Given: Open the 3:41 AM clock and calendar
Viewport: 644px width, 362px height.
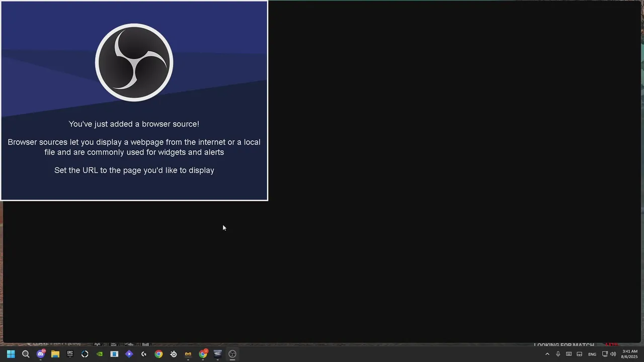Looking at the screenshot, I should 629,354.
